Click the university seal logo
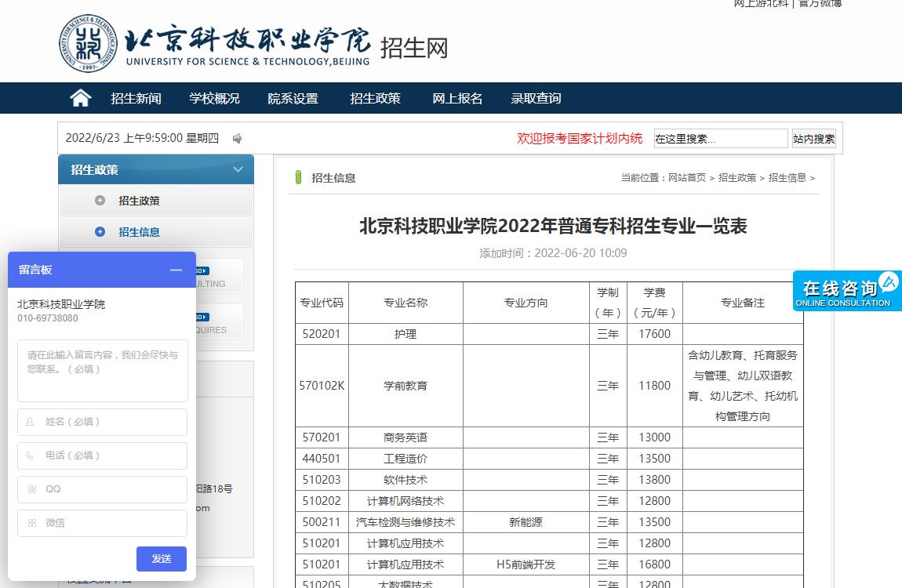Screen dimensions: 902x588 tap(88, 44)
